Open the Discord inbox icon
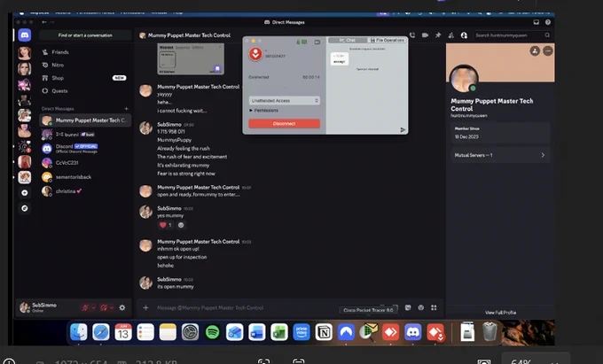The width and height of the screenshot is (603, 364). point(536,22)
